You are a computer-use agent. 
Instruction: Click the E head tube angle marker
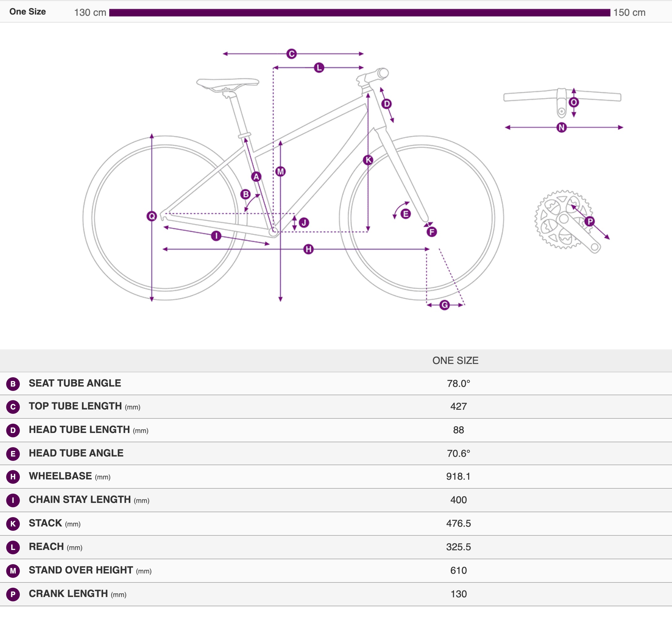click(x=405, y=214)
